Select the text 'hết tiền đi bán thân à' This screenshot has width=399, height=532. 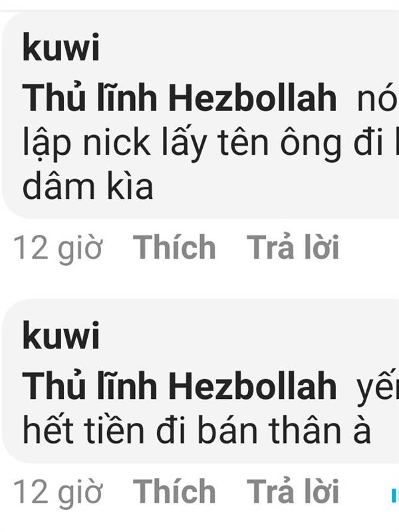196,430
